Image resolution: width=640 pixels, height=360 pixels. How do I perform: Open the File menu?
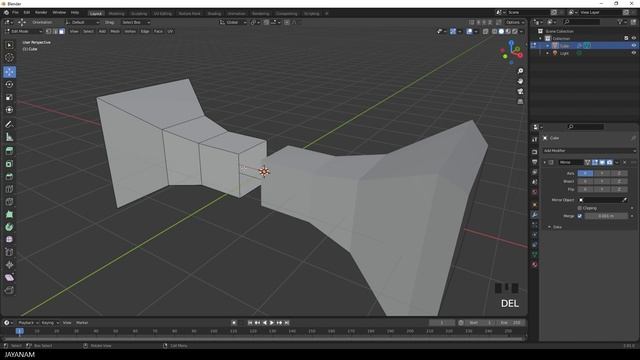(15, 13)
